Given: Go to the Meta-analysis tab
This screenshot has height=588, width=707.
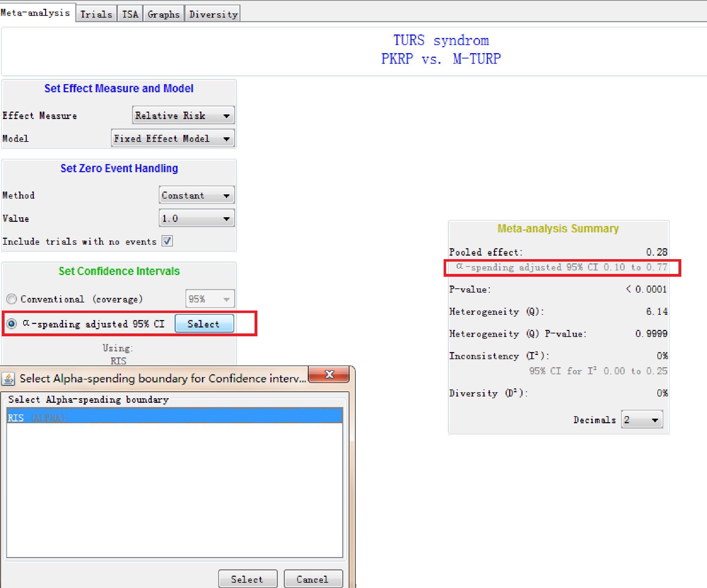Looking at the screenshot, I should click(35, 13).
